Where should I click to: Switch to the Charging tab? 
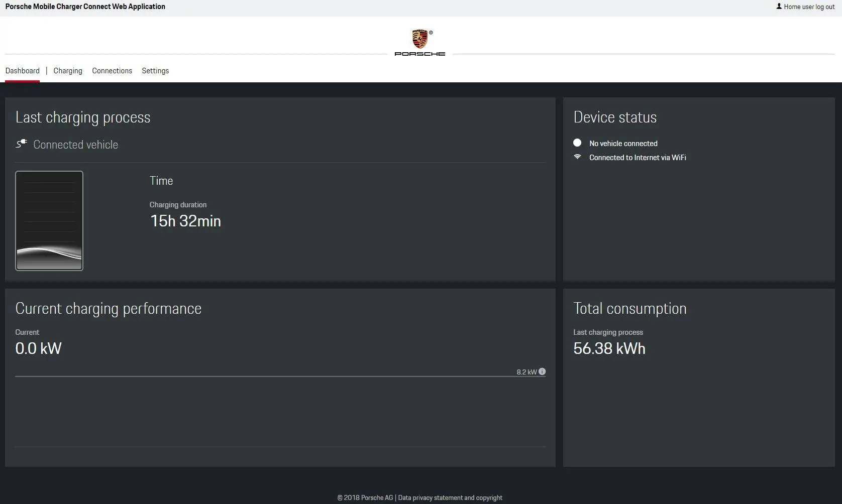coord(68,71)
